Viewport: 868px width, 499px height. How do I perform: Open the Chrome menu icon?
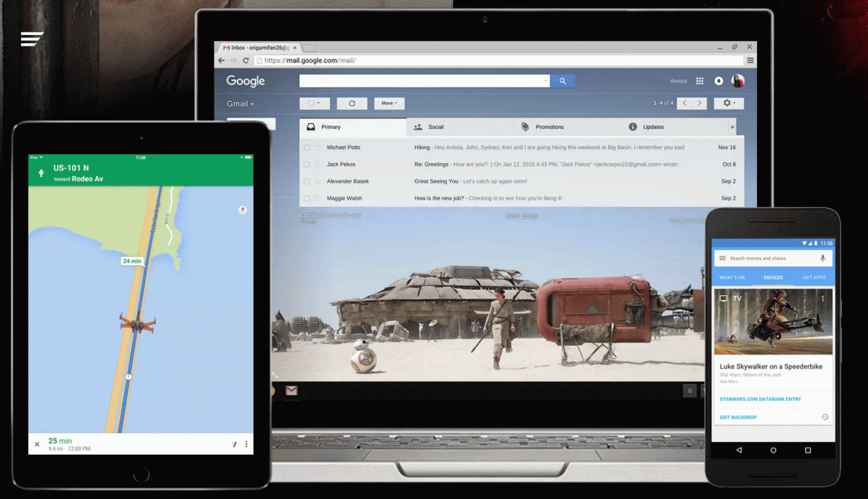click(750, 60)
